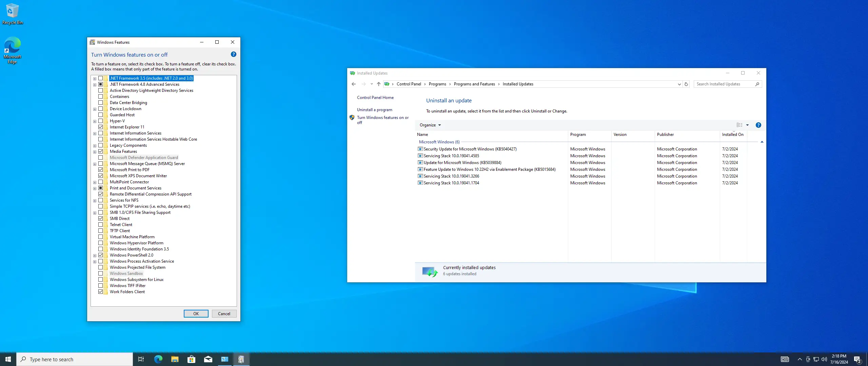The height and width of the screenshot is (366, 868).
Task: Click the change view icon in the toolbar
Action: (x=739, y=125)
